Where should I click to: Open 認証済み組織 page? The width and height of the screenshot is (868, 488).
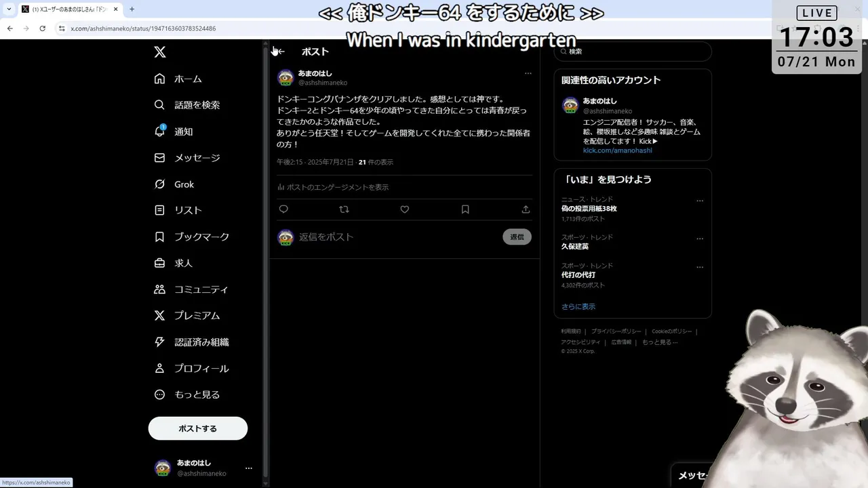point(192,342)
